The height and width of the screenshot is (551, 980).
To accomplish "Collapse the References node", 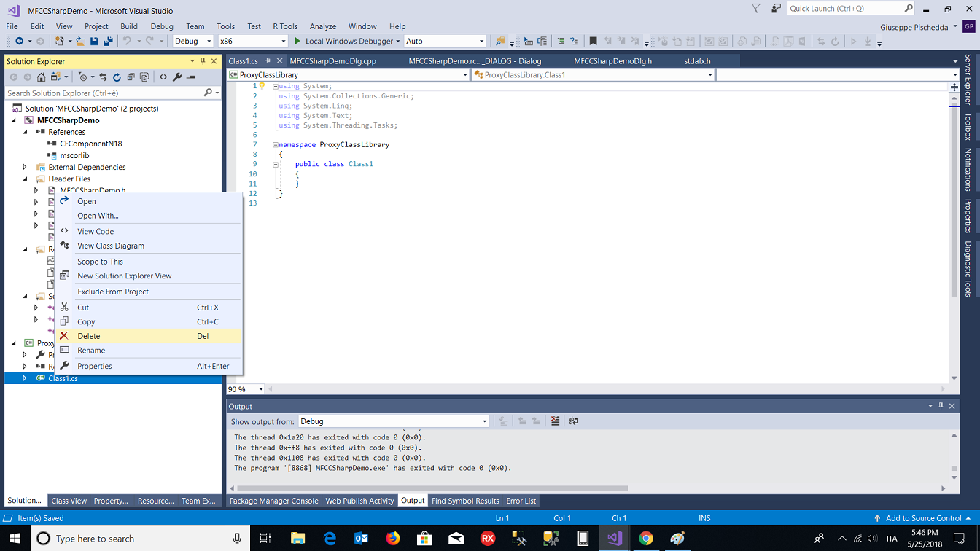I will tap(25, 132).
